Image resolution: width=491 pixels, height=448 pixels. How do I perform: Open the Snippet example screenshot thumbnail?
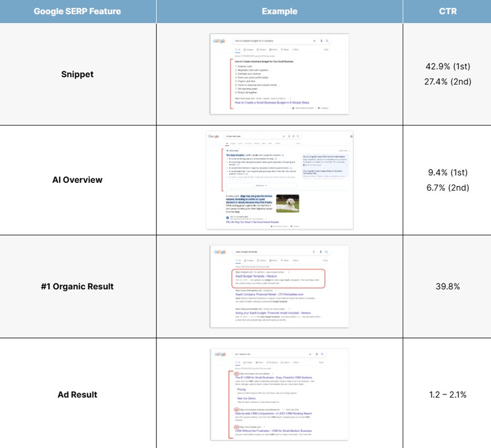(x=280, y=74)
